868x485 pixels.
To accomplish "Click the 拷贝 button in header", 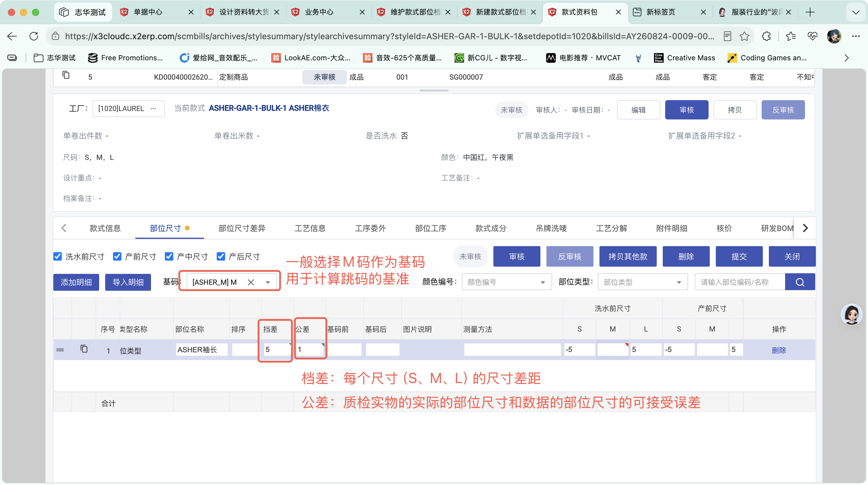I will click(x=735, y=109).
